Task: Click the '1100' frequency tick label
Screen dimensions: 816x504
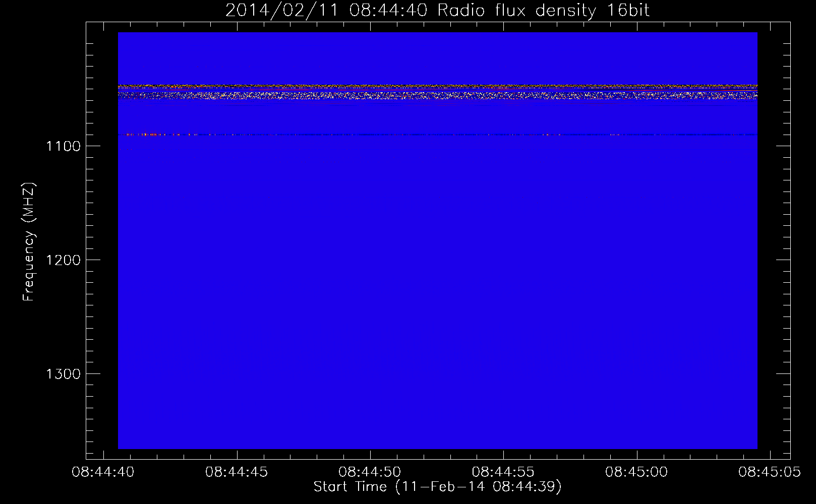Action: click(x=63, y=146)
